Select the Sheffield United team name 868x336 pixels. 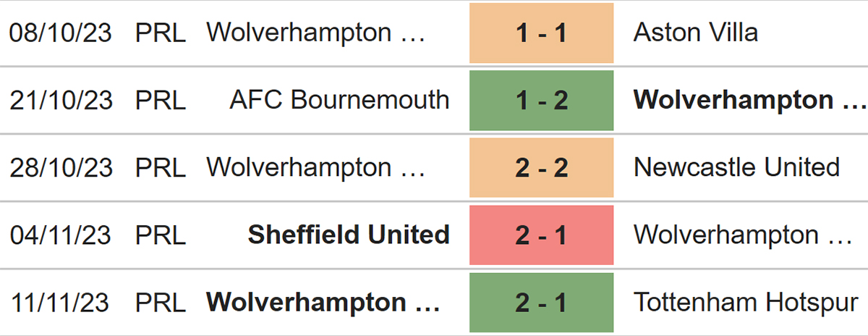(x=349, y=235)
